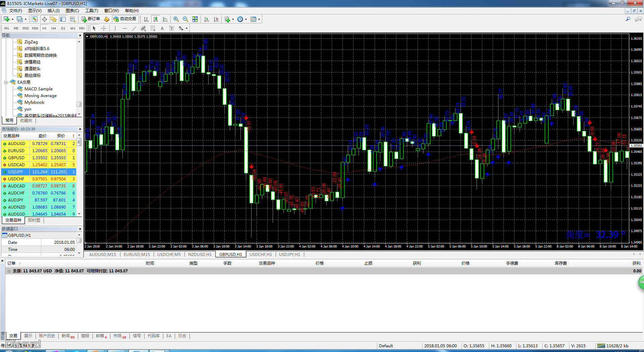This screenshot has width=644, height=352.
Task: Sort by the 交易品种 market watch header
Action: pos(11,136)
